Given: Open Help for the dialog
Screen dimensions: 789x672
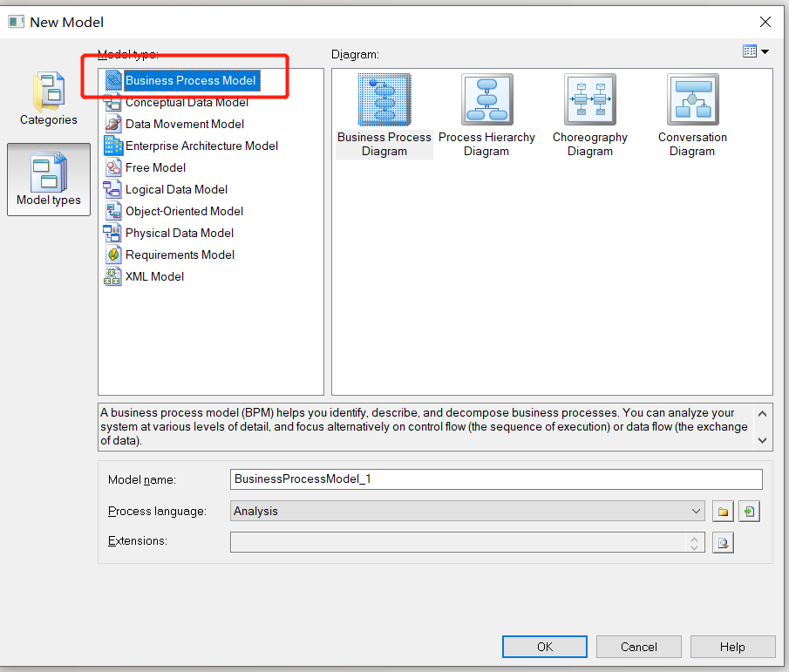Looking at the screenshot, I should tap(732, 647).
